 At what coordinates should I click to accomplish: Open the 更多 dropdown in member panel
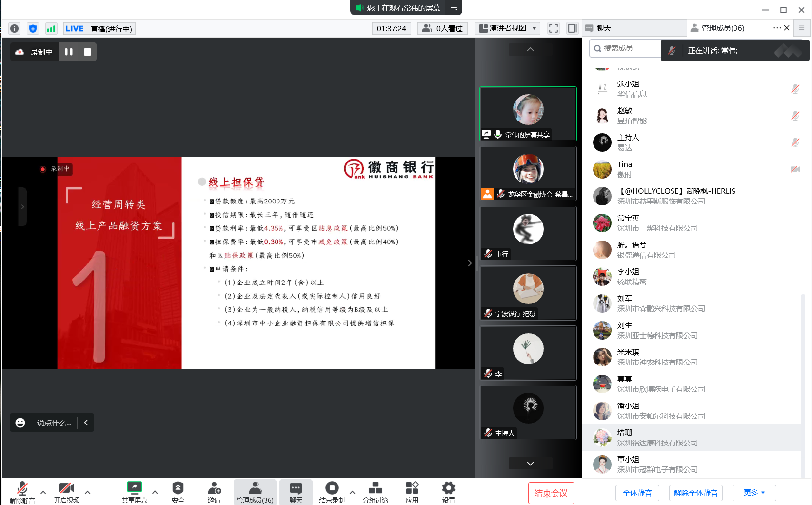(x=754, y=493)
